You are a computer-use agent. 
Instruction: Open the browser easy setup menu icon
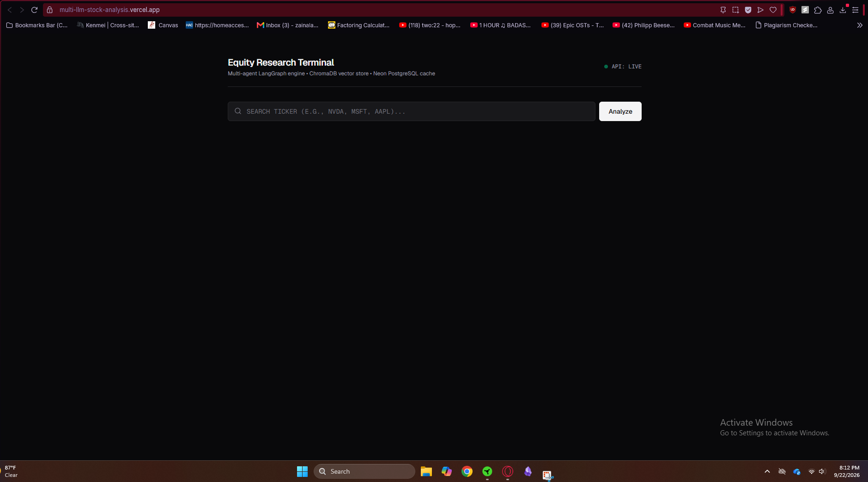coord(855,10)
